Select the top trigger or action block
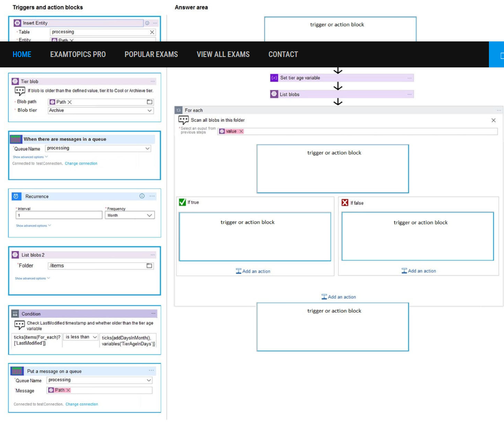 [340, 29]
